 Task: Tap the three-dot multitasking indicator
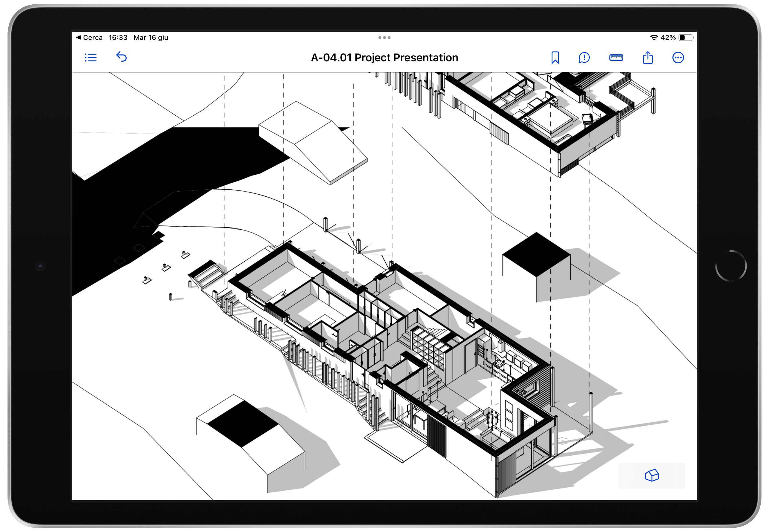point(384,38)
